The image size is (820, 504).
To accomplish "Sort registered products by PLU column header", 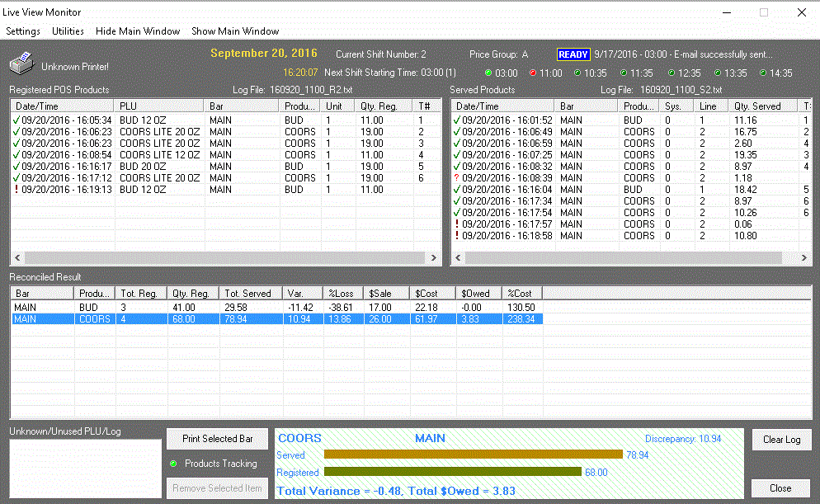I will [x=159, y=106].
